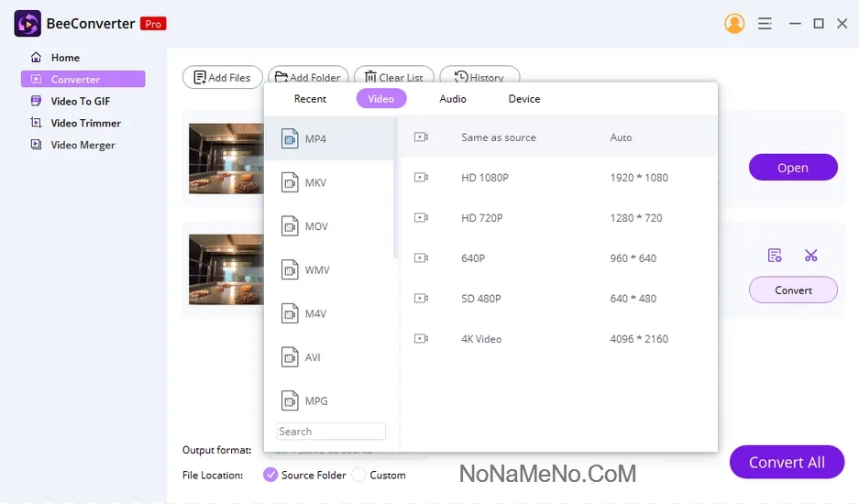Click the user account profile icon
859x504 pixels.
(x=734, y=24)
